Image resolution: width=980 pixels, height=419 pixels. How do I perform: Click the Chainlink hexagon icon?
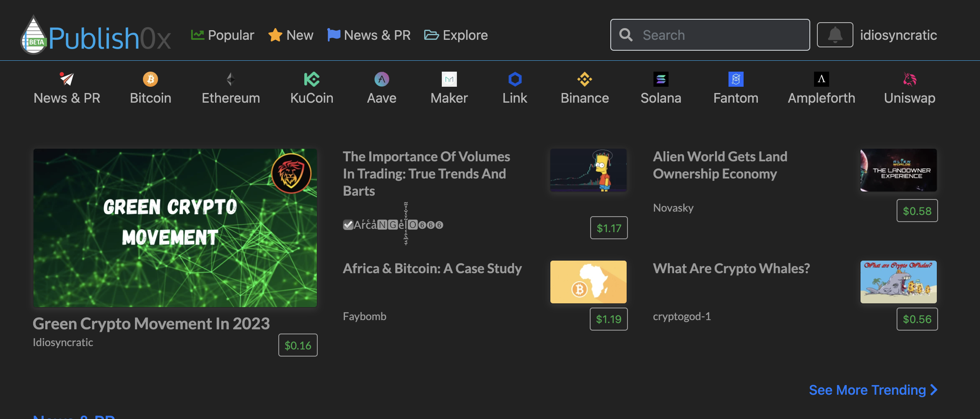[x=515, y=79]
